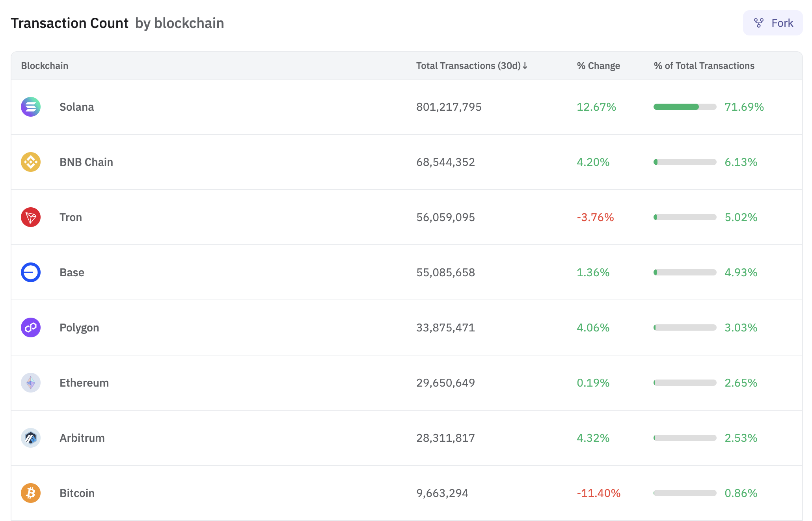Screen dimensions: 812x521
Task: Click the value 68,544,352
Action: [446, 162]
